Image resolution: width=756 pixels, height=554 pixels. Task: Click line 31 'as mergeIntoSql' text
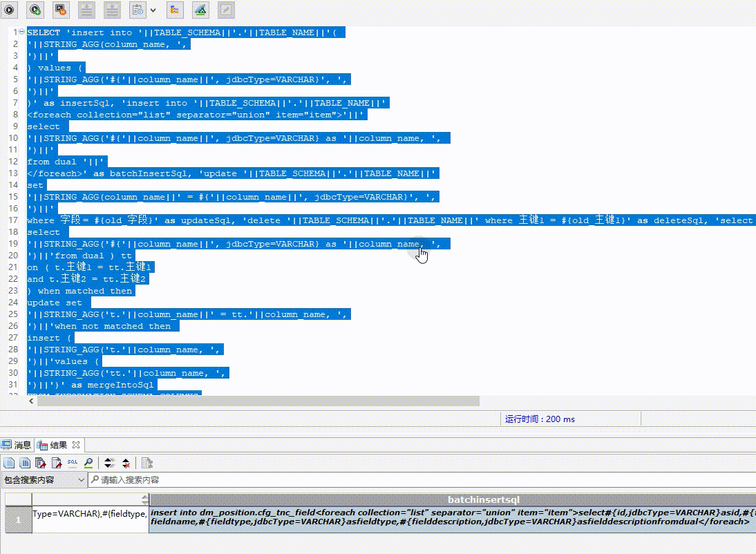pyautogui.click(x=113, y=385)
